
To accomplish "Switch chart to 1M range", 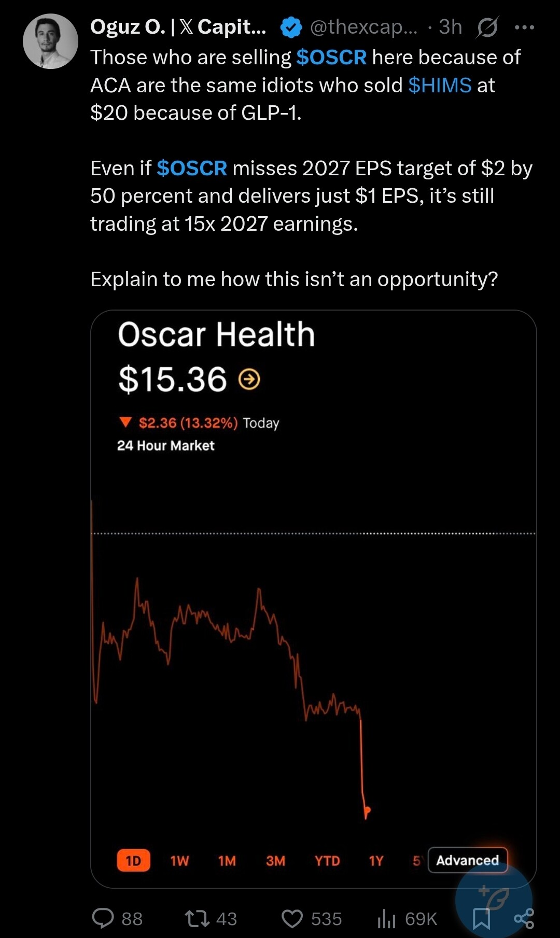I will [227, 861].
